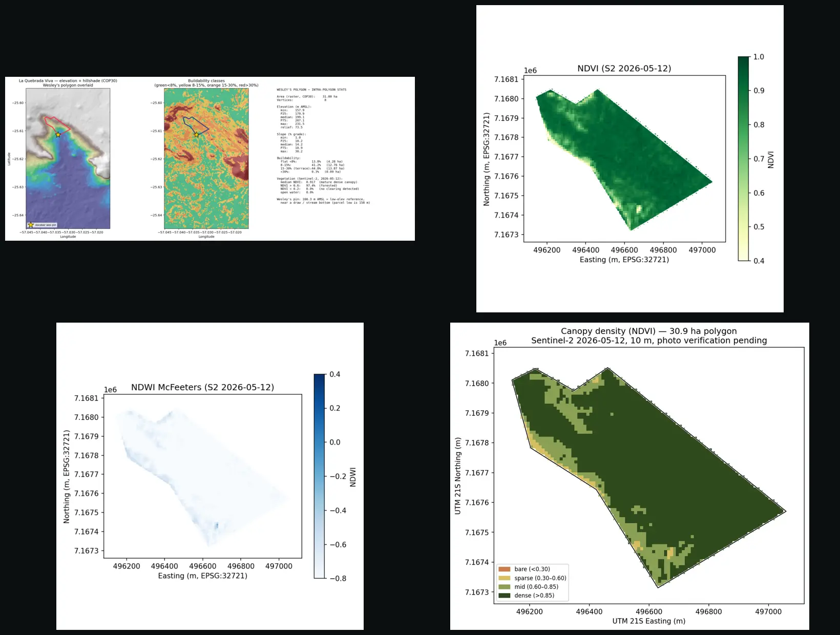Click the '0.4' tick at NDVI colorbar bottom

pos(759,261)
